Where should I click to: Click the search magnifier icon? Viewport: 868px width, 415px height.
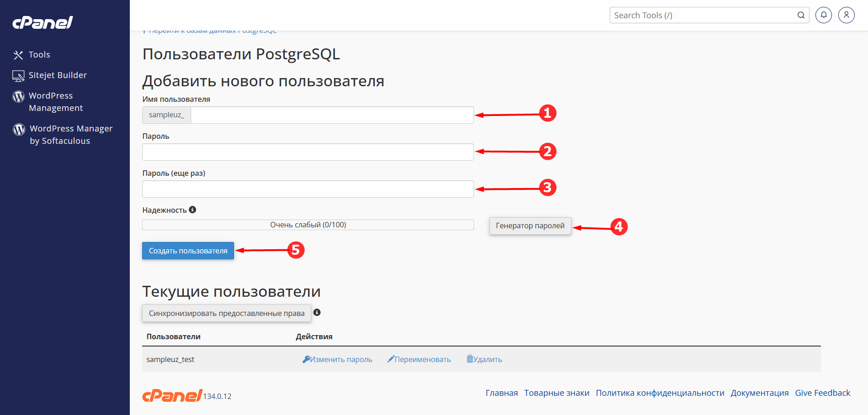click(801, 15)
